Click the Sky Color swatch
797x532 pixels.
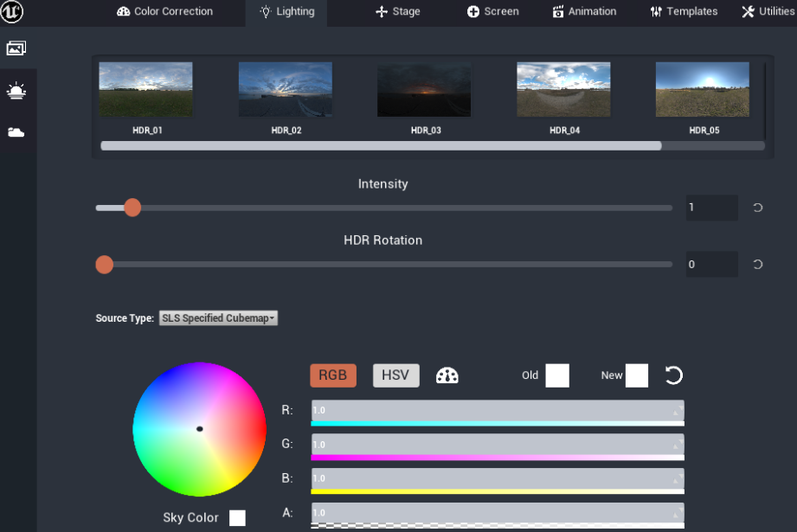click(x=237, y=518)
